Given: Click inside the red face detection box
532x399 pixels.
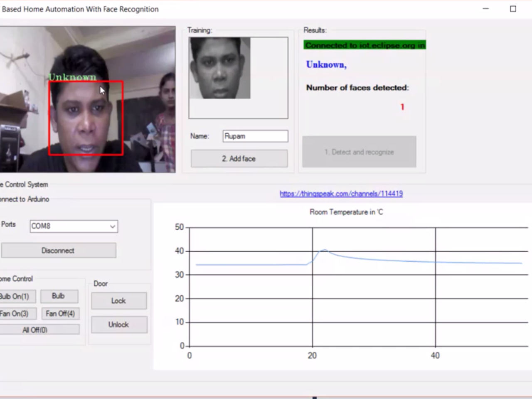Looking at the screenshot, I should pyautogui.click(x=86, y=118).
